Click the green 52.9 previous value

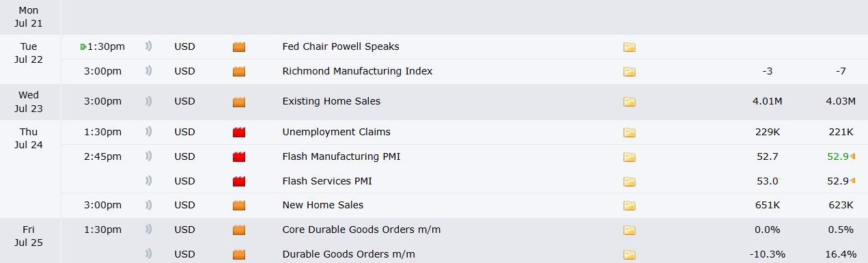coord(837,156)
